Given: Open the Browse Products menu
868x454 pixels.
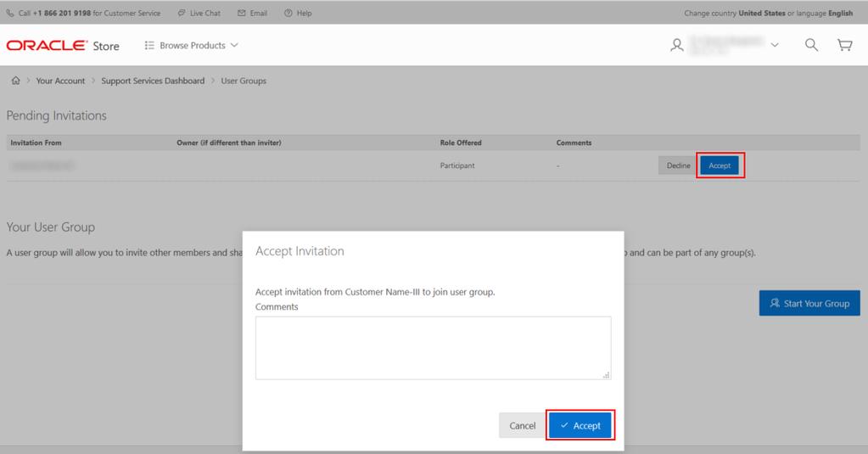Looking at the screenshot, I should tap(192, 46).
